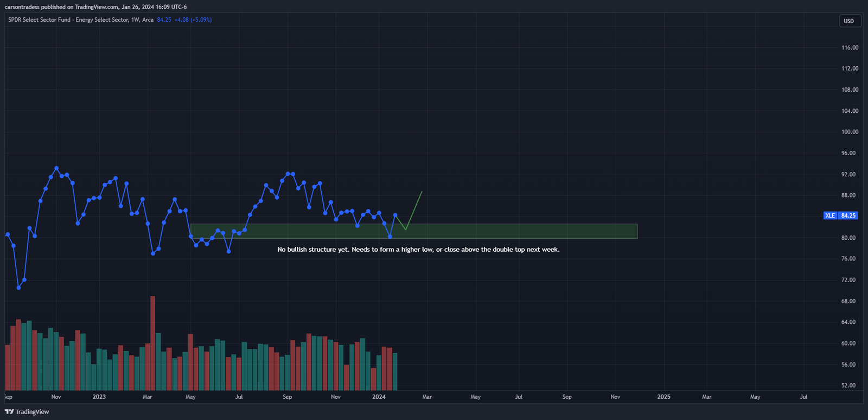Click the TradingView logo at bottom left
This screenshot has width=868, height=420.
(27, 412)
